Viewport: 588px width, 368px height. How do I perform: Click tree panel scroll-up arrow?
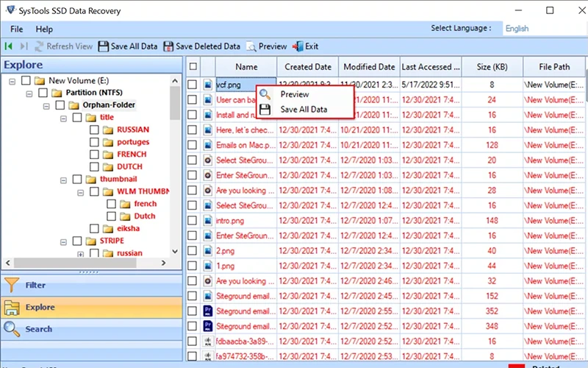click(175, 80)
